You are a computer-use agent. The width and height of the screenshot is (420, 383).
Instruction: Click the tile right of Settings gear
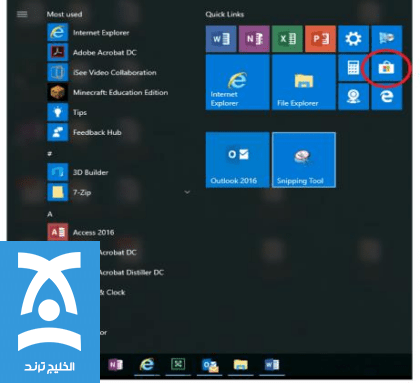click(x=387, y=39)
